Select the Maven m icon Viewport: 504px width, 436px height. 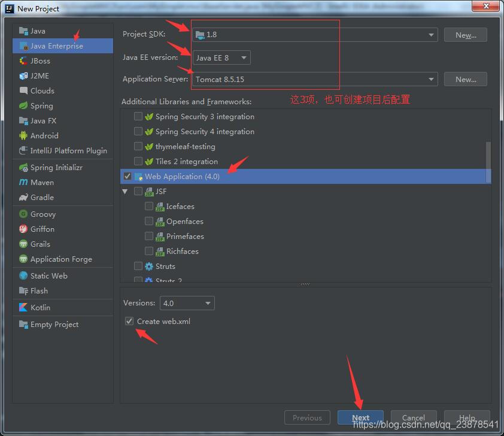pyautogui.click(x=23, y=182)
